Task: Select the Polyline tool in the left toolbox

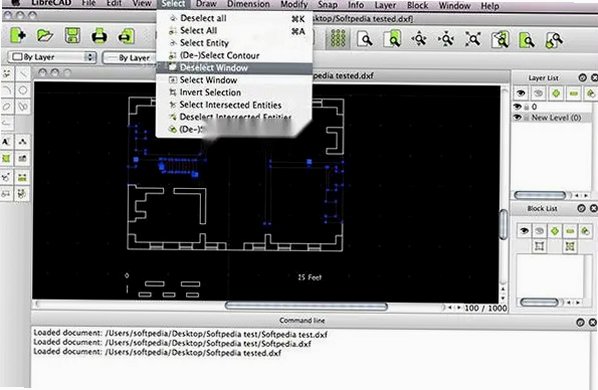Action: (x=7, y=122)
